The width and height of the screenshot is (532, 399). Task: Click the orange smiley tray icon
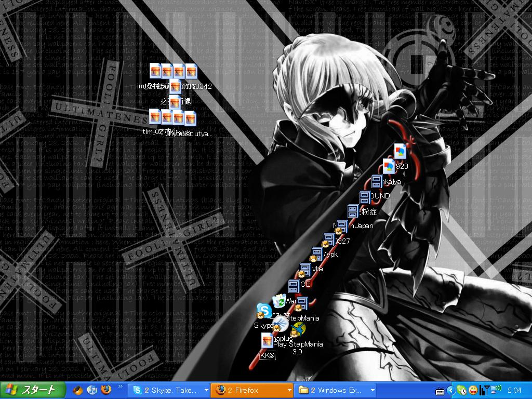pos(473,391)
